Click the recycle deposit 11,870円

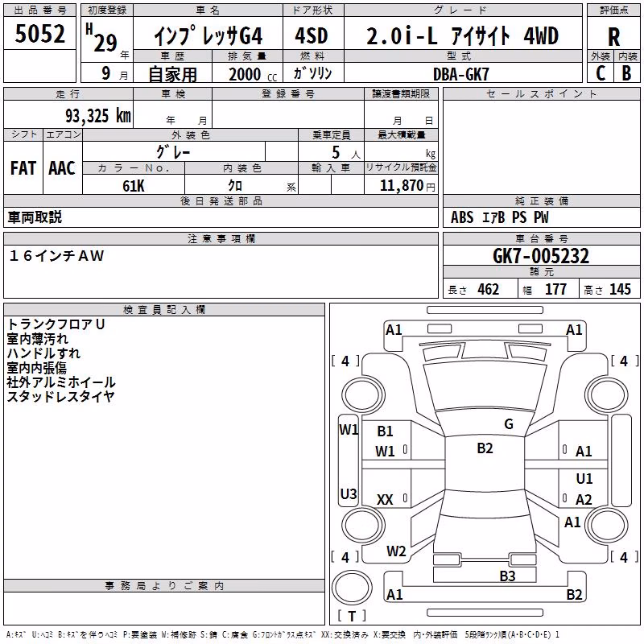[407, 186]
